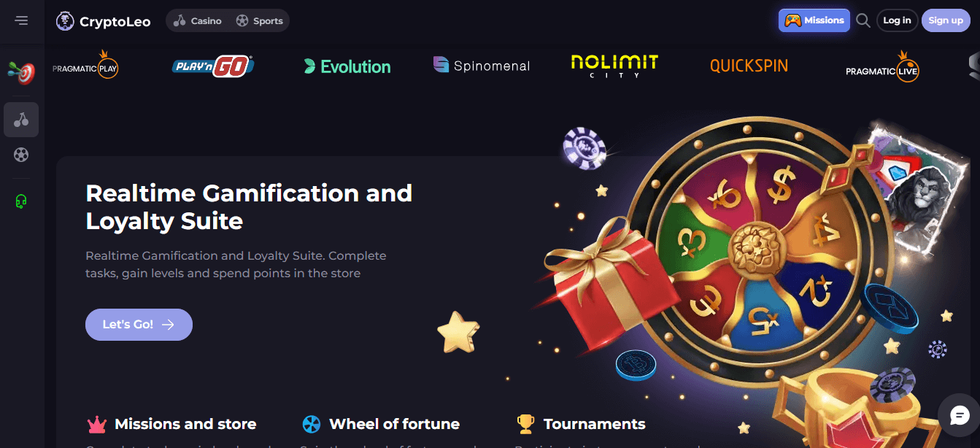
Task: Select the soccer ball sports sidebar icon
Action: (21, 155)
